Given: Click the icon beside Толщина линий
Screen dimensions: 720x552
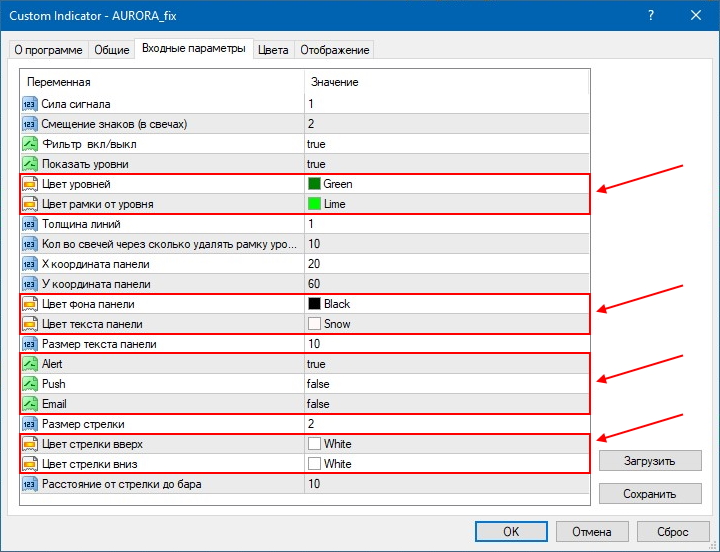Looking at the screenshot, I should click(30, 224).
